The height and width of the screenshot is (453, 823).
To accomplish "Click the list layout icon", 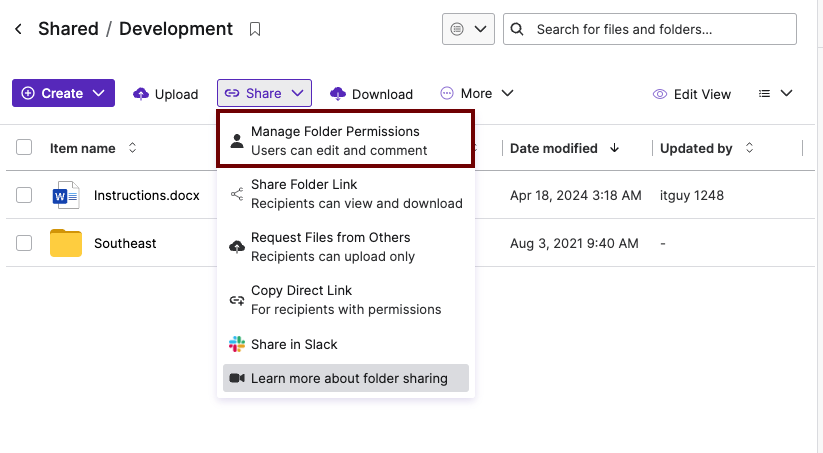I will click(x=765, y=93).
